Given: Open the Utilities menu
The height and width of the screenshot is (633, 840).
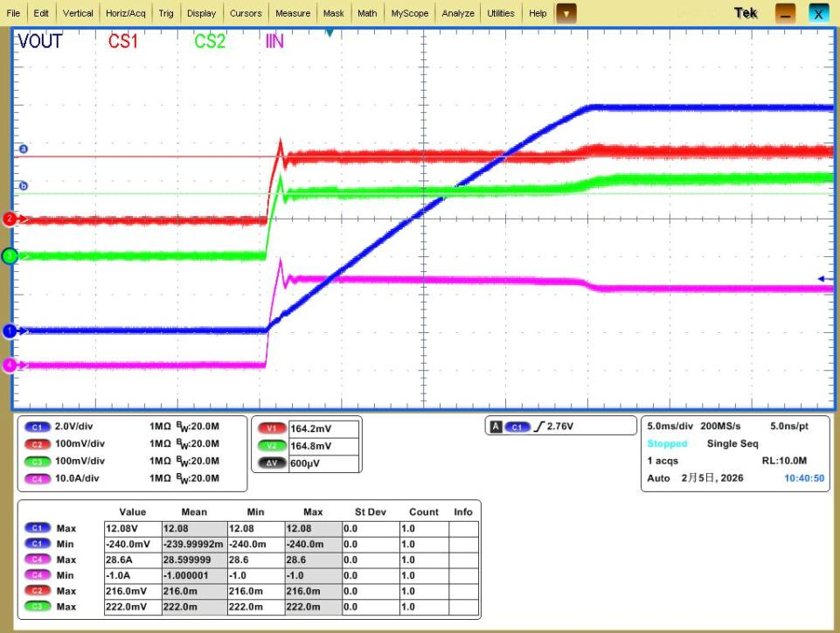Looking at the screenshot, I should point(501,13).
